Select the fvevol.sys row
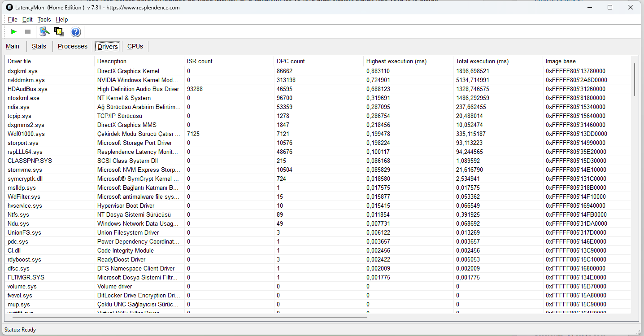This screenshot has width=644, height=336. 318,295
